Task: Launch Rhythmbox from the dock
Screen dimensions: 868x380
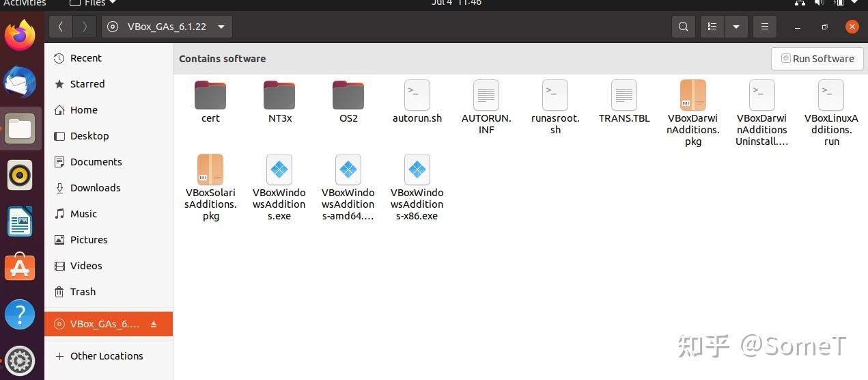Action: coord(20,175)
